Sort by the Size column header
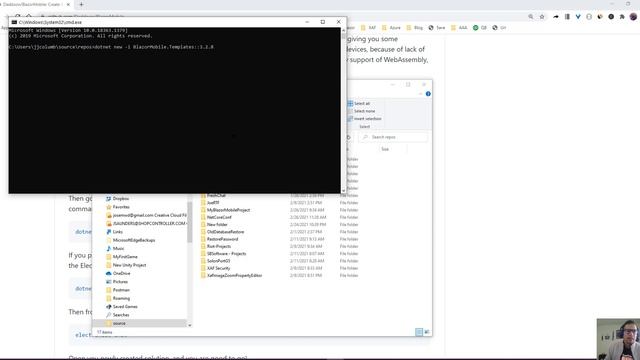 tap(385, 149)
